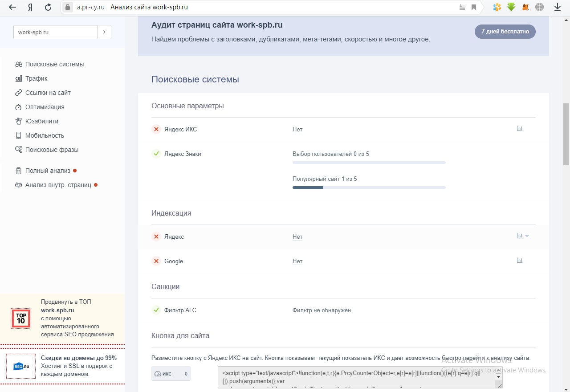
Task: Click Популярный сайт progress bar
Action: coord(369,188)
